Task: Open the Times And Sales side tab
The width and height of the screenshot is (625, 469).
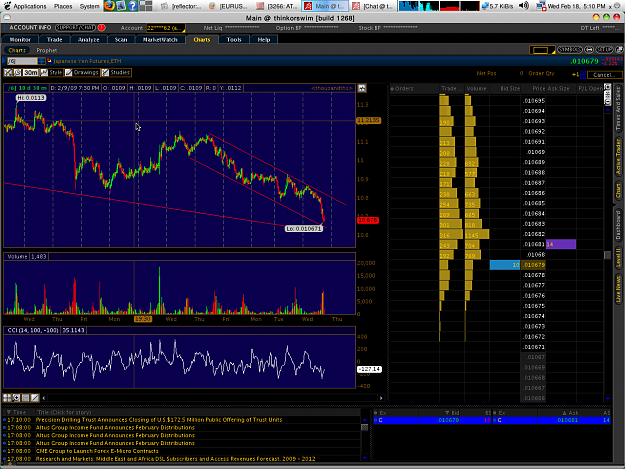Action: click(619, 108)
